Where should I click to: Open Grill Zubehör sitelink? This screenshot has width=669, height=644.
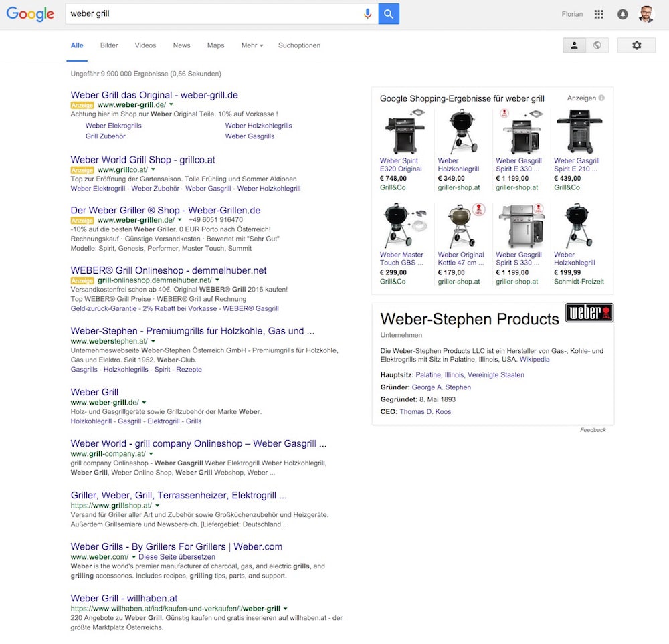click(x=106, y=136)
